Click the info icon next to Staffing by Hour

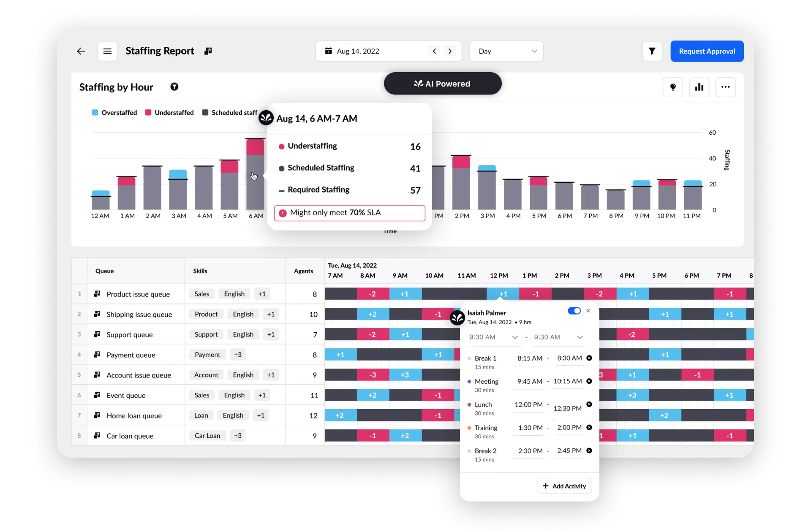[176, 87]
